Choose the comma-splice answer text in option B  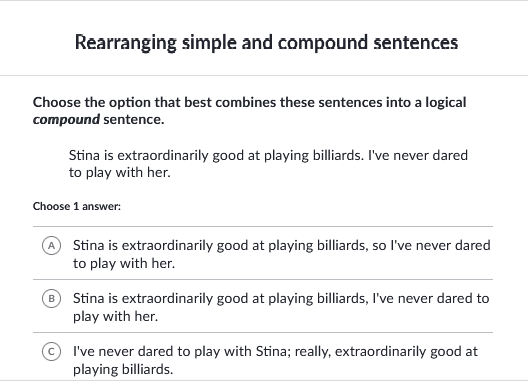tap(281, 307)
